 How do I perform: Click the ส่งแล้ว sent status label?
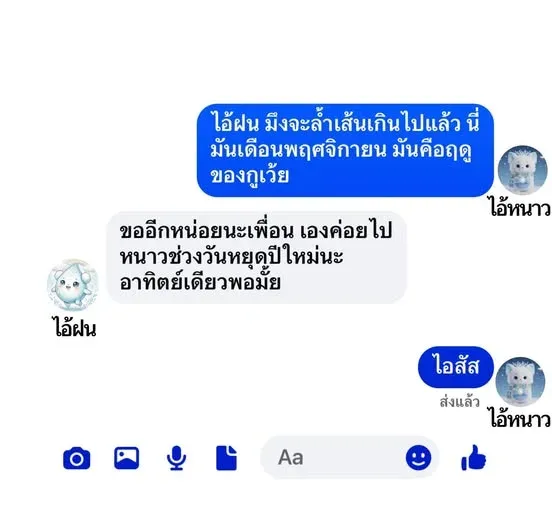[x=459, y=402]
